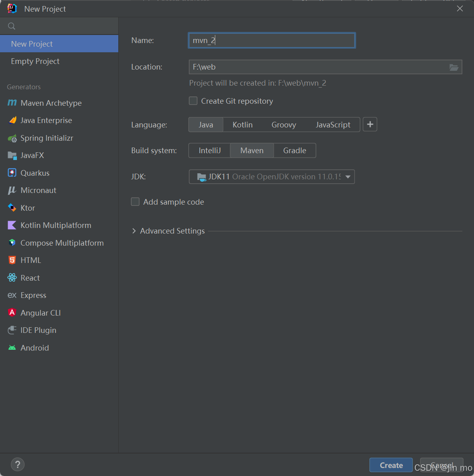Click the Angular CLI icon
Screen dimensions: 474x476
point(12,312)
